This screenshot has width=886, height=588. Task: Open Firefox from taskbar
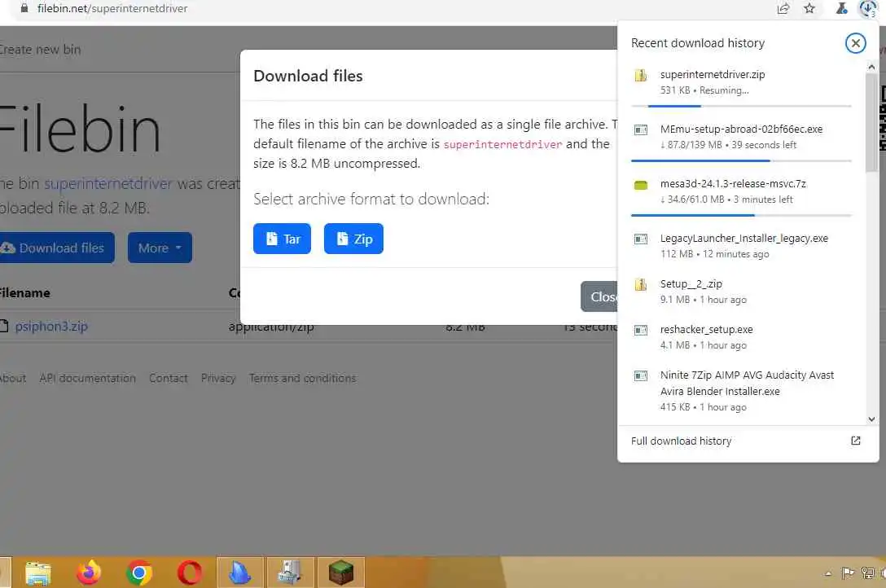[89, 573]
